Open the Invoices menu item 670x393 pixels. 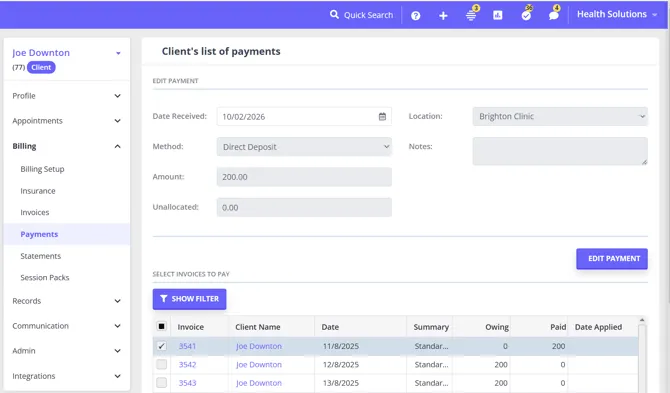click(35, 212)
